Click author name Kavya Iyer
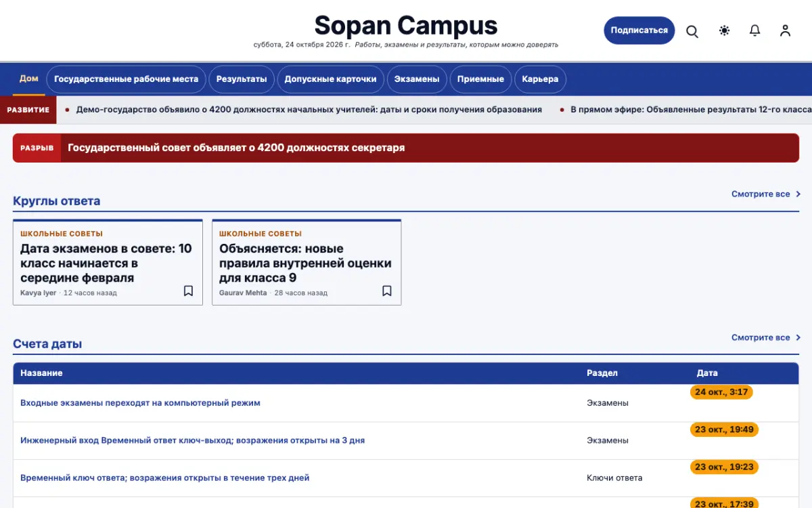This screenshot has height=508, width=812. (x=38, y=293)
